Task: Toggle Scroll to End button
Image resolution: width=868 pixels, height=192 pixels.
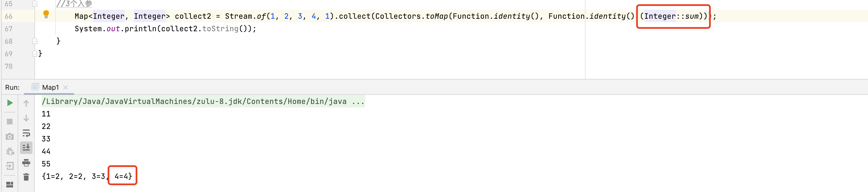Action: [26, 147]
